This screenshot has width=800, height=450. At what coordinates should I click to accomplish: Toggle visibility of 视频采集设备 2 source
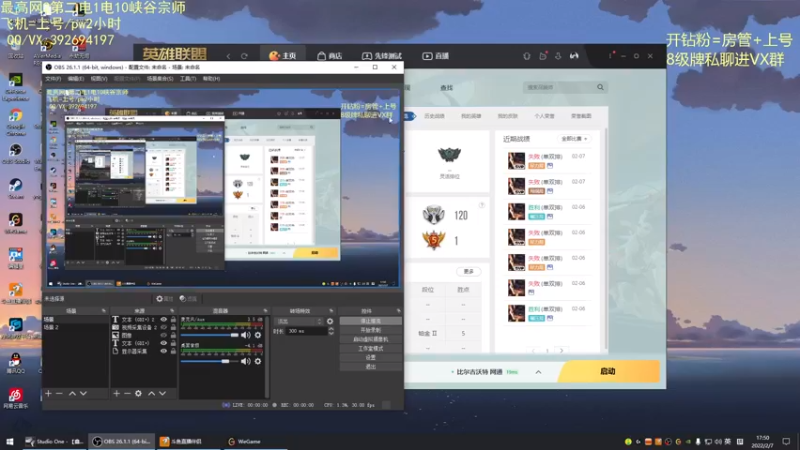tap(164, 327)
